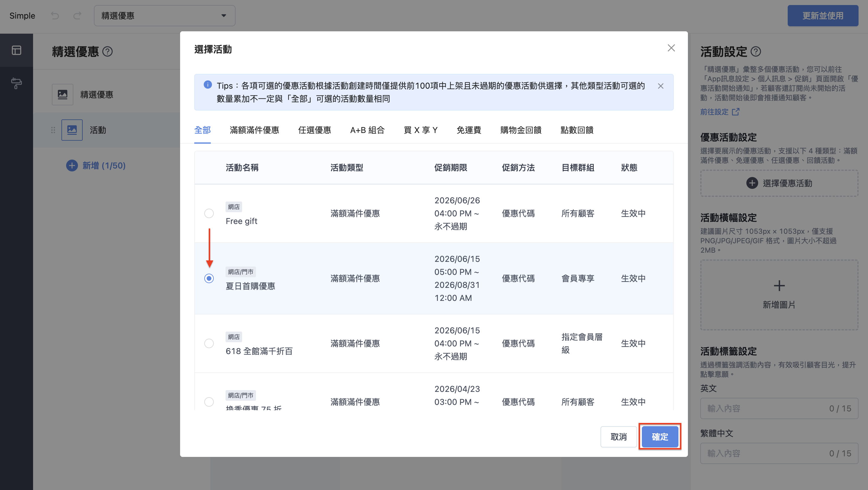Switch to the 點數回饋 tab
The width and height of the screenshot is (868, 490).
(x=577, y=130)
